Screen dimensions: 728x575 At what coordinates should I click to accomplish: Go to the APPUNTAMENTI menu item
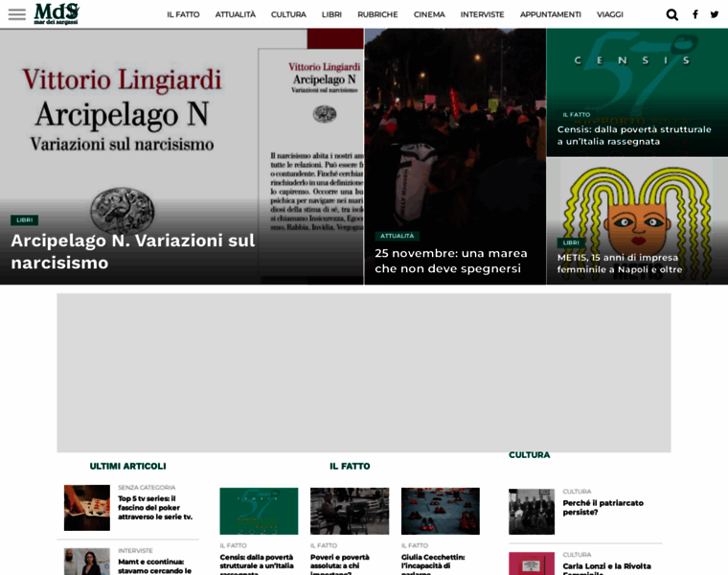click(550, 15)
